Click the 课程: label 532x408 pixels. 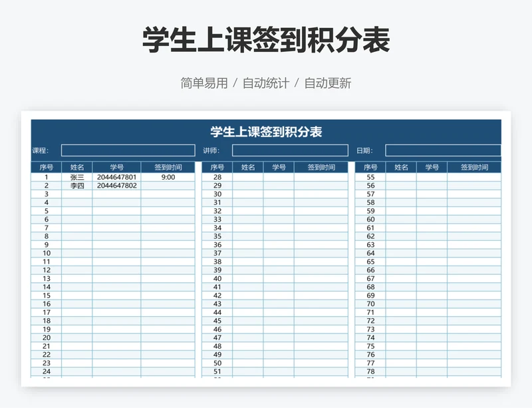point(41,150)
